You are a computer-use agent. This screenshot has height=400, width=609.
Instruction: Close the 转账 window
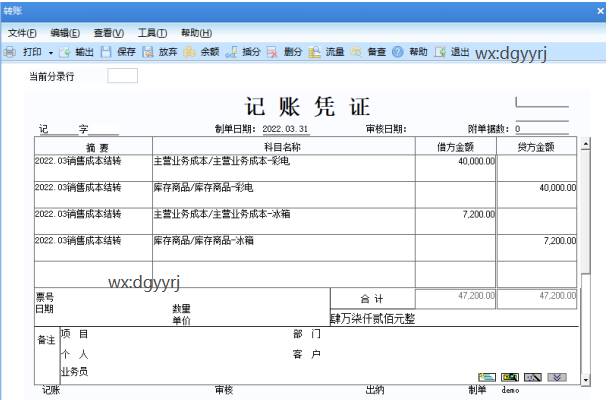[x=600, y=11]
